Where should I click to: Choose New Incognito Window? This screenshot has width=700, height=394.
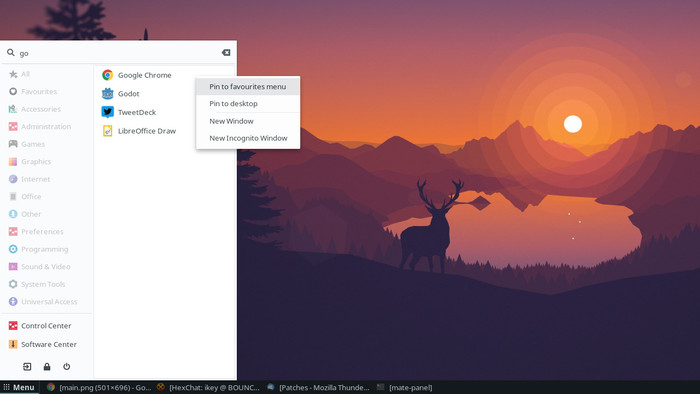pyautogui.click(x=248, y=138)
